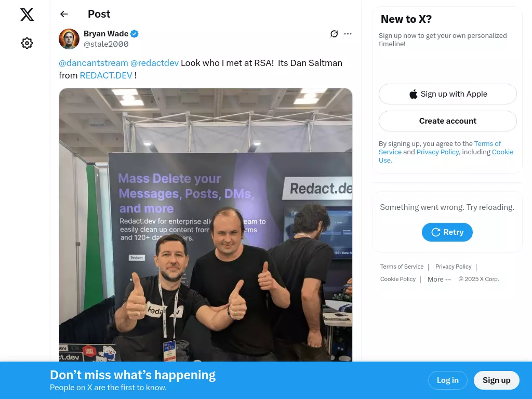Expand the footer More options
532x399 pixels.
point(439,279)
